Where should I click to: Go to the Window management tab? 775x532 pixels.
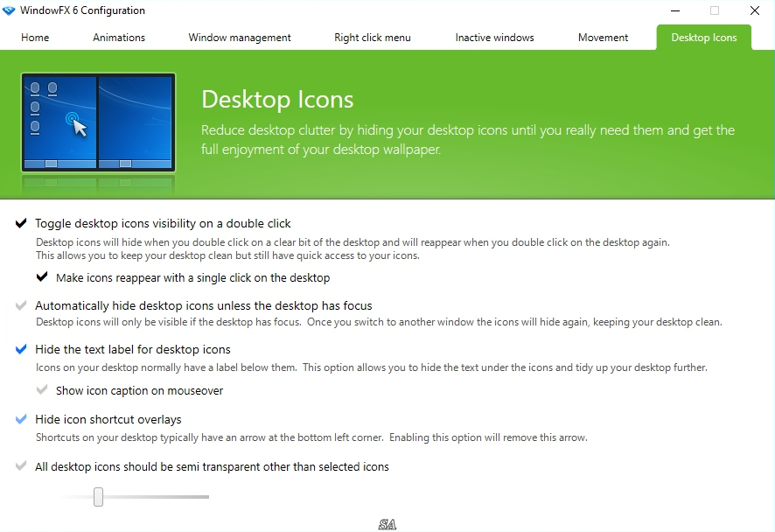[x=240, y=38]
